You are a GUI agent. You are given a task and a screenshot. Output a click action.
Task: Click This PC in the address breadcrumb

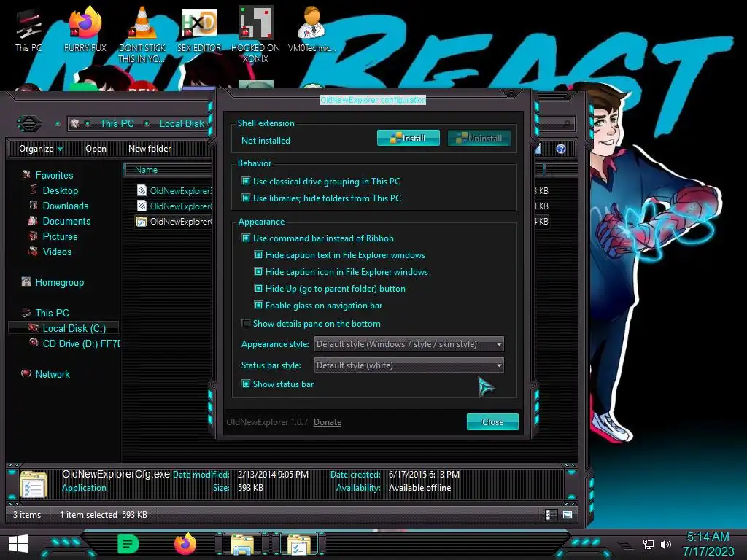[x=117, y=123]
